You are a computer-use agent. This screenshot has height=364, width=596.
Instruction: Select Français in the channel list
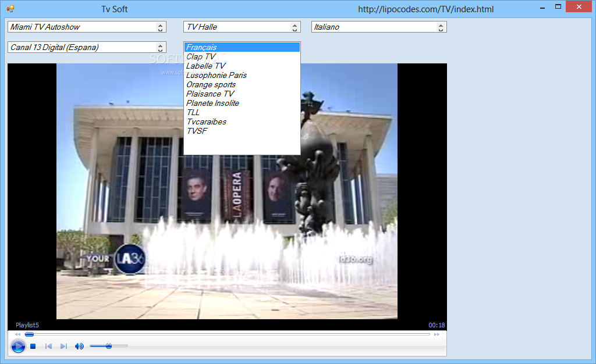pyautogui.click(x=242, y=47)
